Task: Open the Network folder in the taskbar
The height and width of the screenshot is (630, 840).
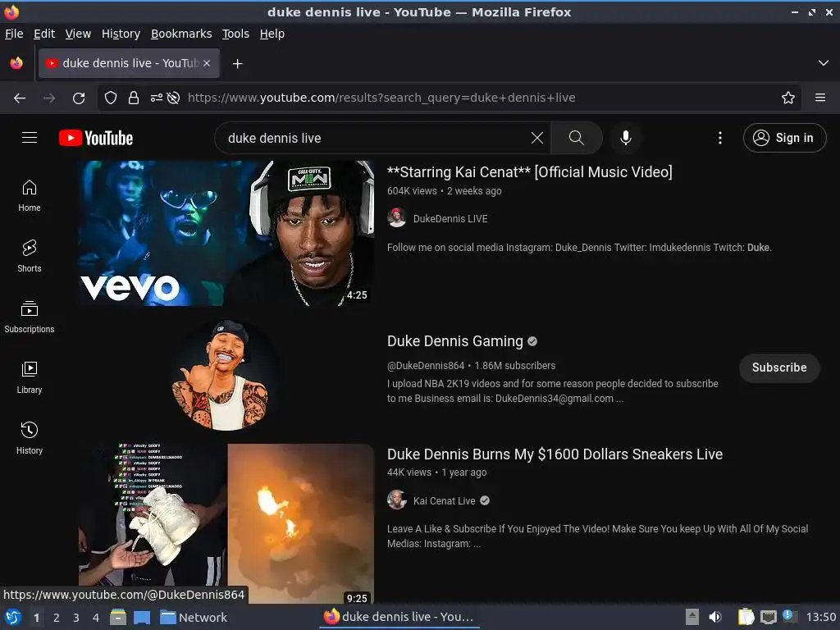Action: pos(194,618)
